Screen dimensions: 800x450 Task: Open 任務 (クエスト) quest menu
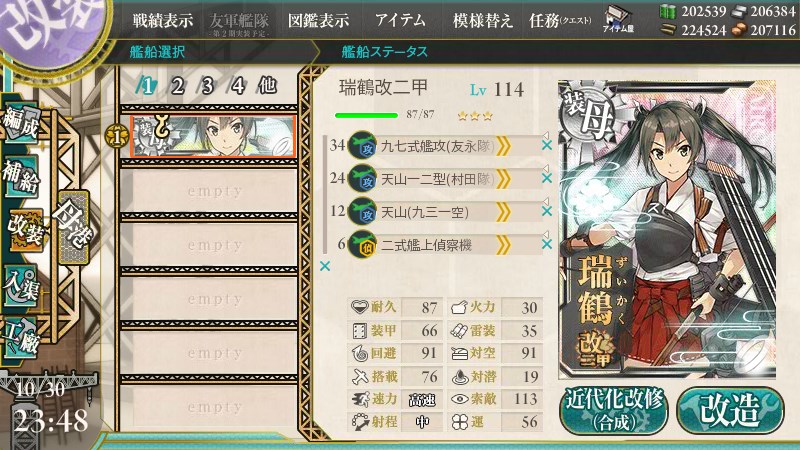560,20
